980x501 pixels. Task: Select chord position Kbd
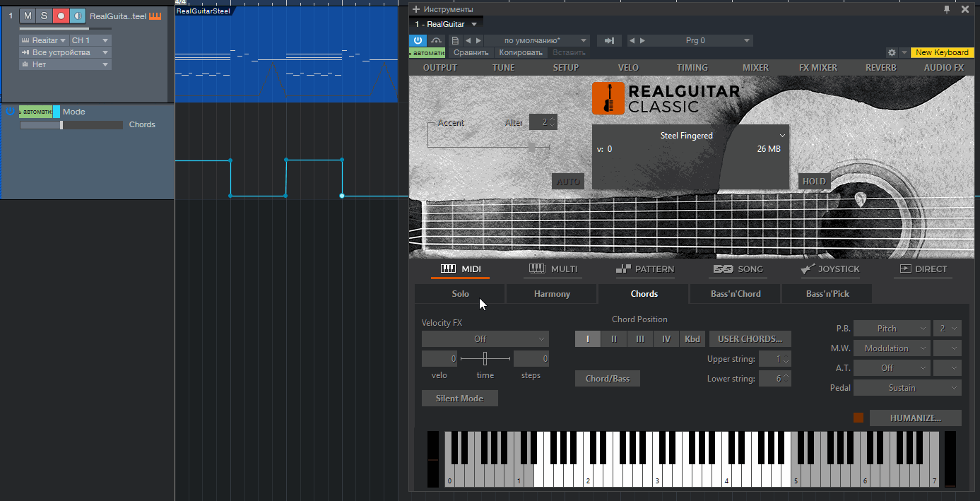(x=692, y=339)
